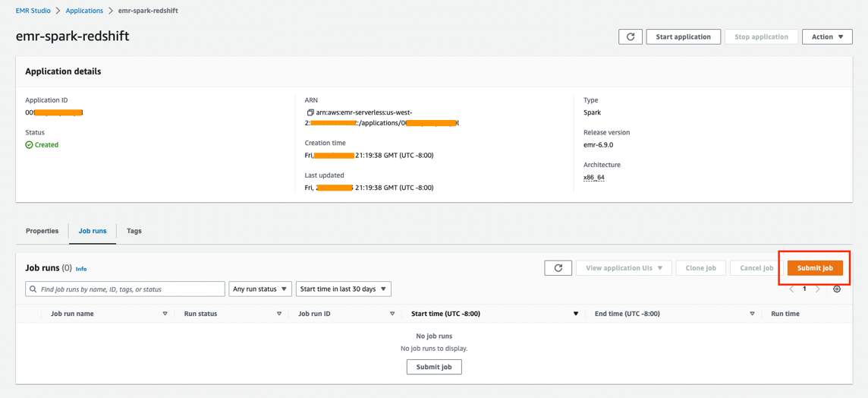This screenshot has width=868, height=398.
Task: Click the Start time (UTC -8:00) column header
Action: [x=445, y=314]
